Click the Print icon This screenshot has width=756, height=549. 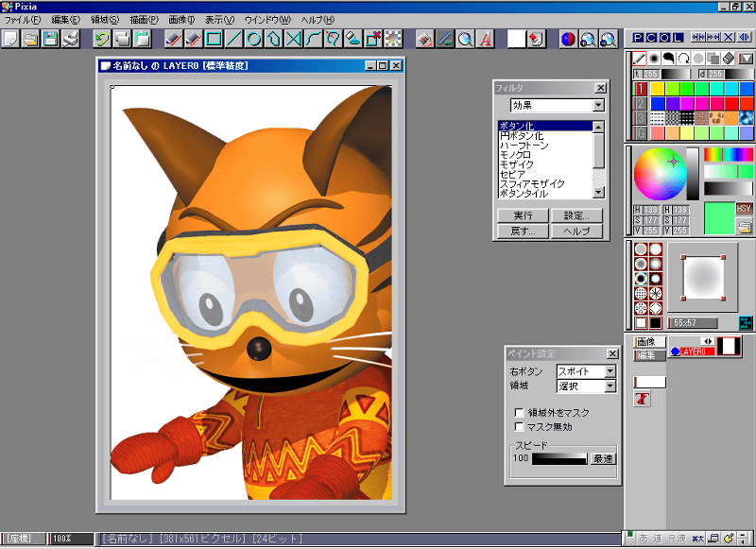pos(71,39)
